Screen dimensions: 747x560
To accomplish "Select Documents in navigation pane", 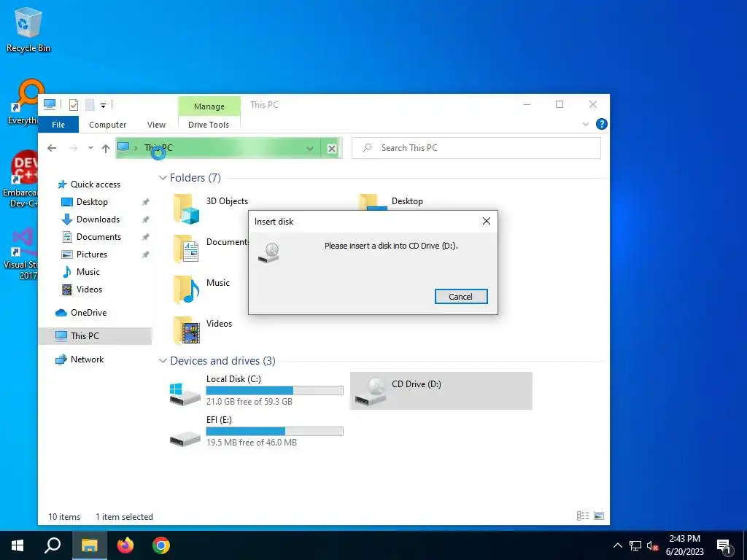I will tap(98, 237).
